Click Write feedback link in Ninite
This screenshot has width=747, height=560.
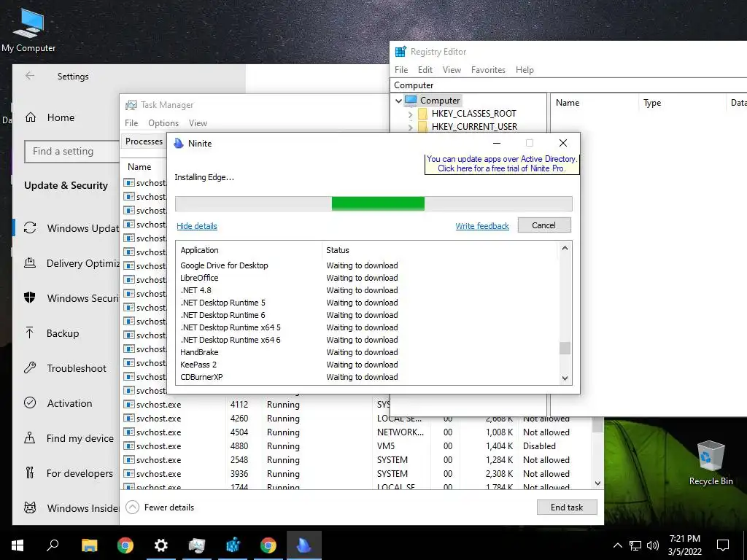point(482,226)
